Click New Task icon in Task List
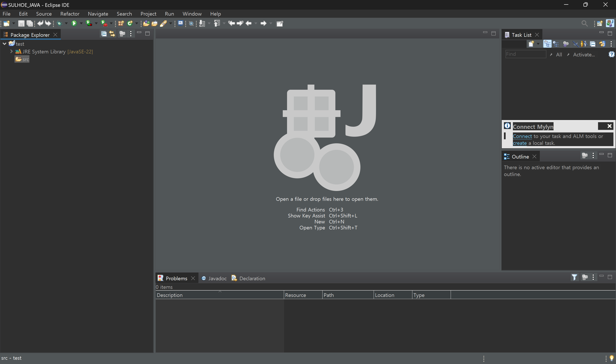 click(x=531, y=44)
